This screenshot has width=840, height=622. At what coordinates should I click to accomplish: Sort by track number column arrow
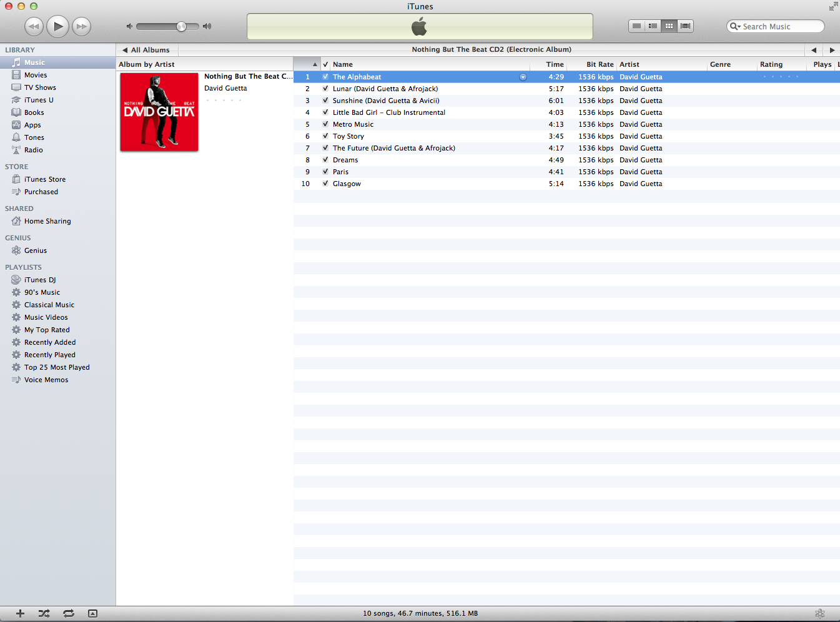coord(307,64)
